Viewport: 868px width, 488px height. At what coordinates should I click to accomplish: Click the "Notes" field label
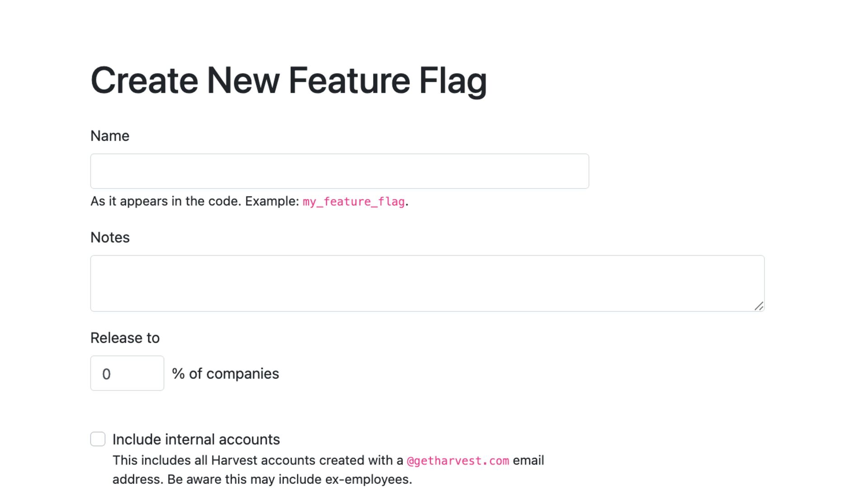click(110, 238)
